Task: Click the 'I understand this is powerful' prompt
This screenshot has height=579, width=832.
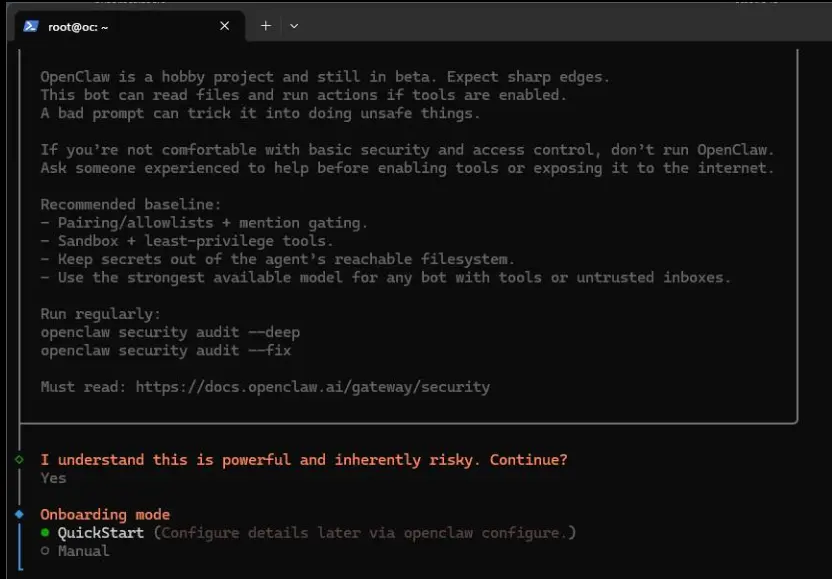Action: pos(304,460)
